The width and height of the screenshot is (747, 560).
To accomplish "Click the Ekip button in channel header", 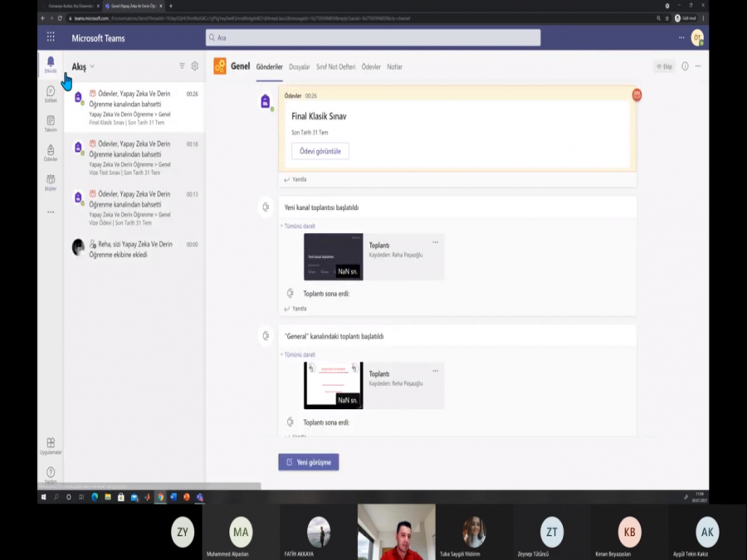I will coord(665,66).
